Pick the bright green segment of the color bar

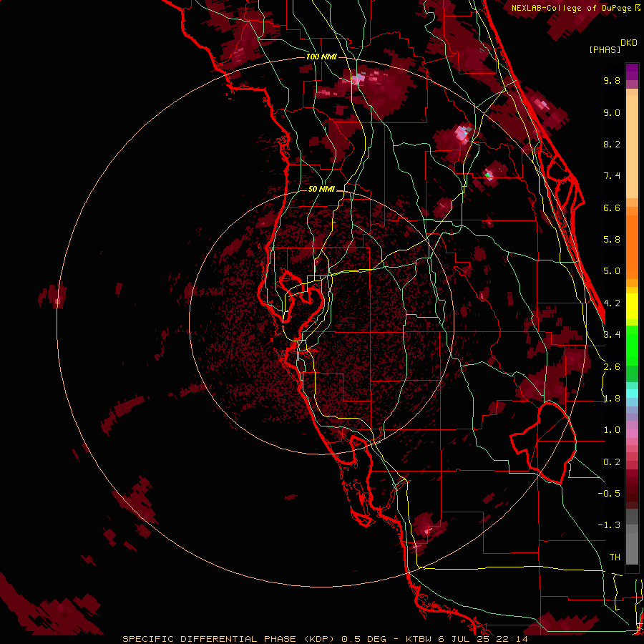click(632, 345)
